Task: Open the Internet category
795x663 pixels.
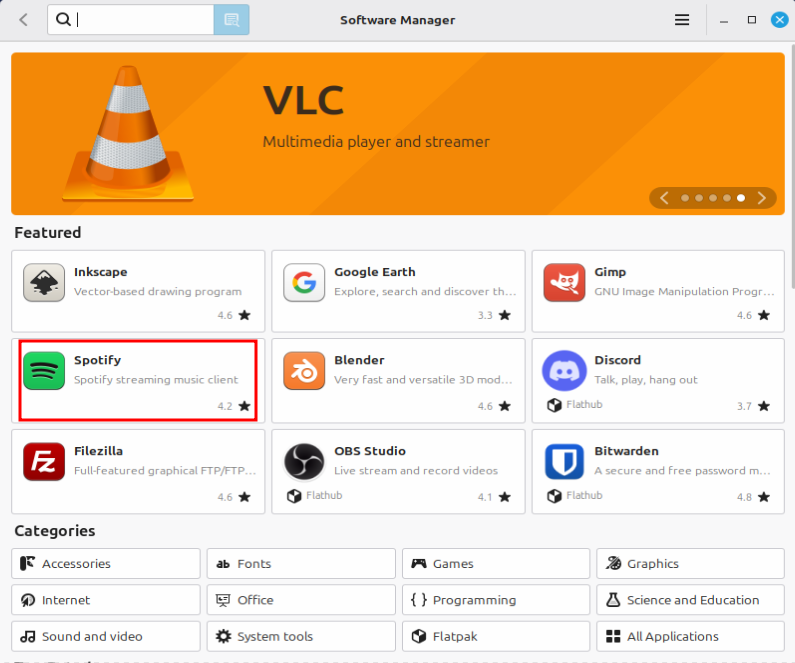Action: coord(106,600)
